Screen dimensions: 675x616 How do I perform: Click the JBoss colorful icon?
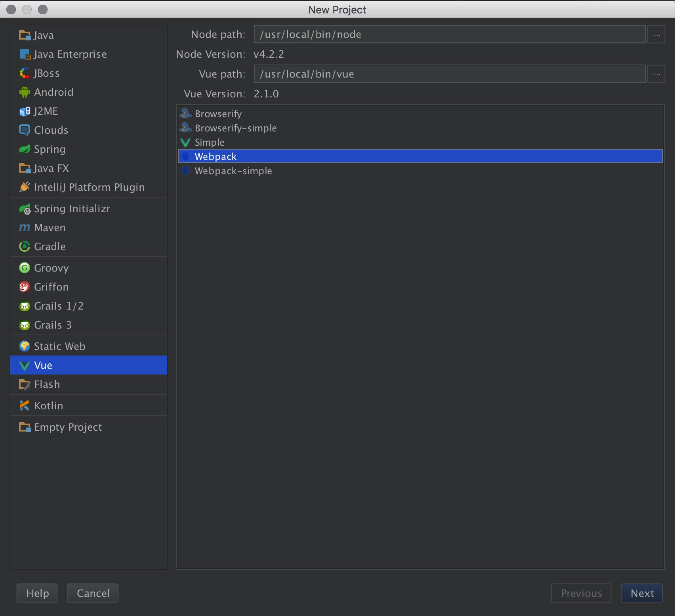[x=25, y=73]
